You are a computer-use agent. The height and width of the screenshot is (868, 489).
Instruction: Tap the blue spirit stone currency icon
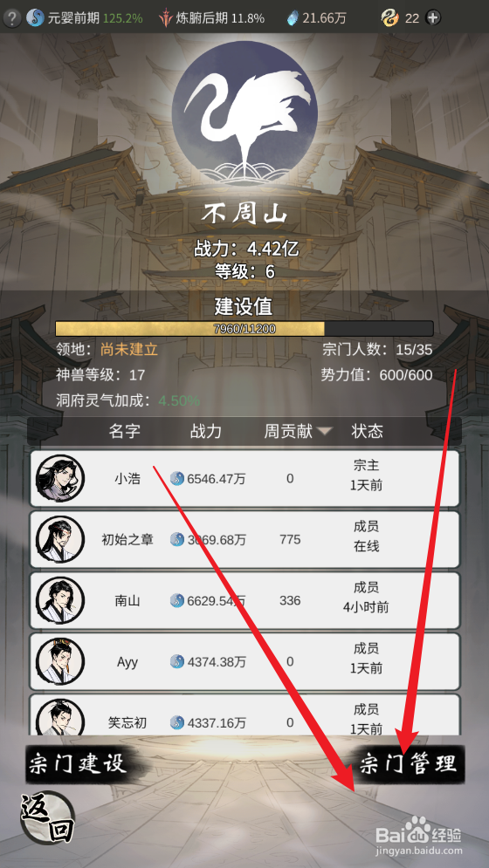point(293,18)
